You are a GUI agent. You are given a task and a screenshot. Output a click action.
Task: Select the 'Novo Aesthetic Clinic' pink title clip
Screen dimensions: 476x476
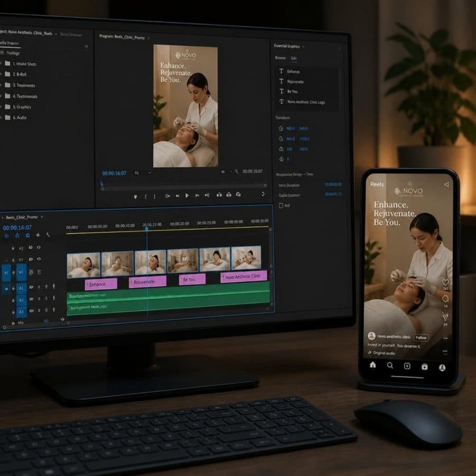(x=244, y=277)
